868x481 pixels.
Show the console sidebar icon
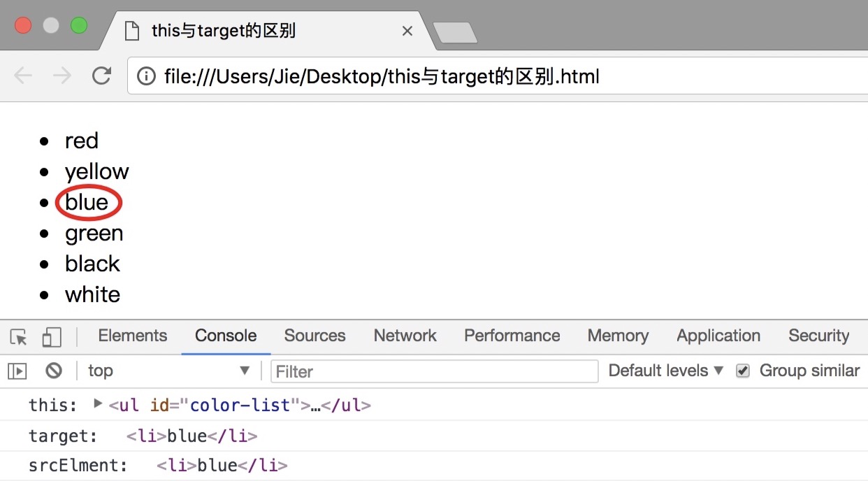(17, 371)
